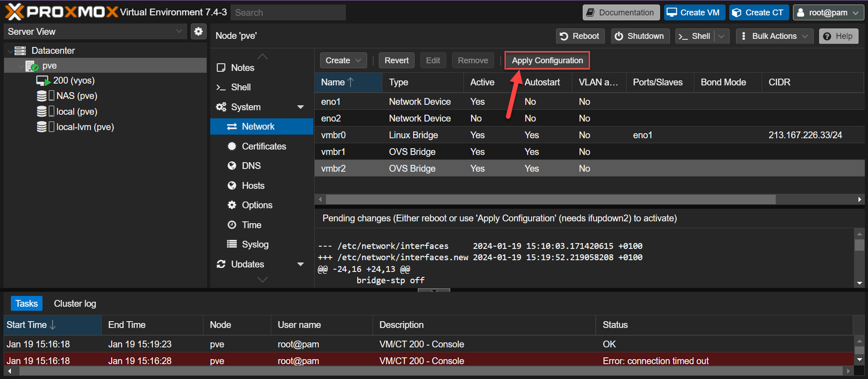Select the vmbr1 OVS Bridge row
The image size is (868, 379).
(590, 152)
